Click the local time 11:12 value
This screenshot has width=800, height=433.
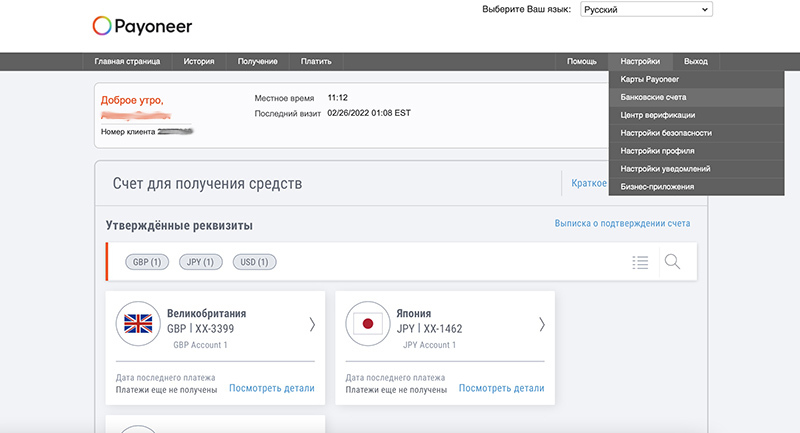[337, 97]
